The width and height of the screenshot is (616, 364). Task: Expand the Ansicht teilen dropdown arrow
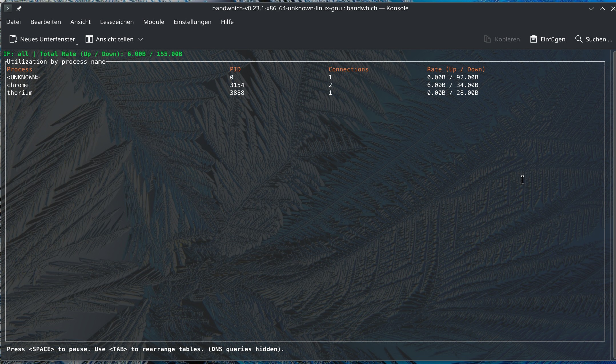pyautogui.click(x=141, y=39)
